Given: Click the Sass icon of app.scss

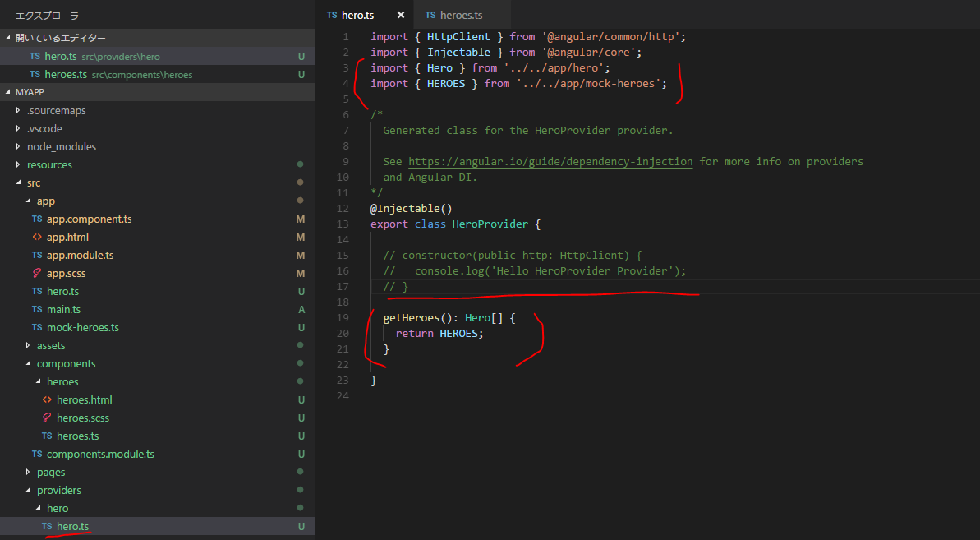Looking at the screenshot, I should (37, 274).
